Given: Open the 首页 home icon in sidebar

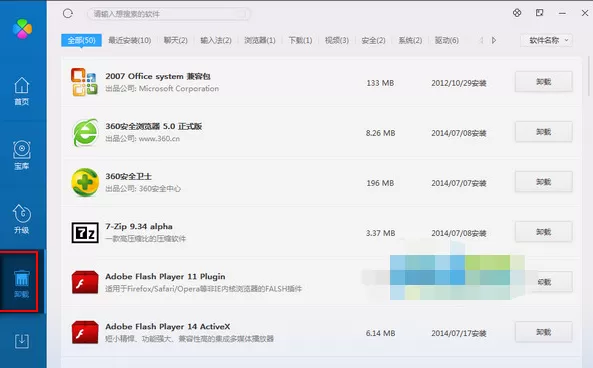Looking at the screenshot, I should 22,91.
